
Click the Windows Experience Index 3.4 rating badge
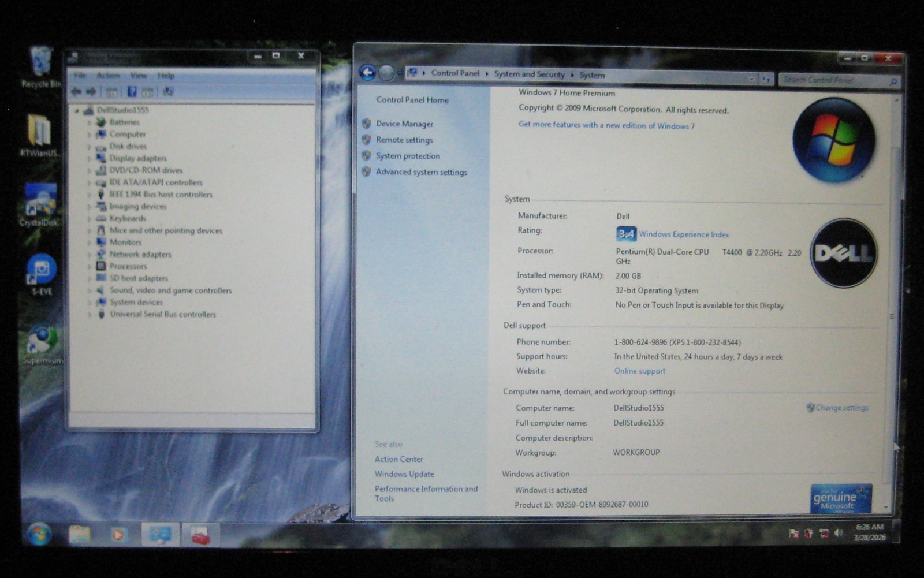(626, 234)
